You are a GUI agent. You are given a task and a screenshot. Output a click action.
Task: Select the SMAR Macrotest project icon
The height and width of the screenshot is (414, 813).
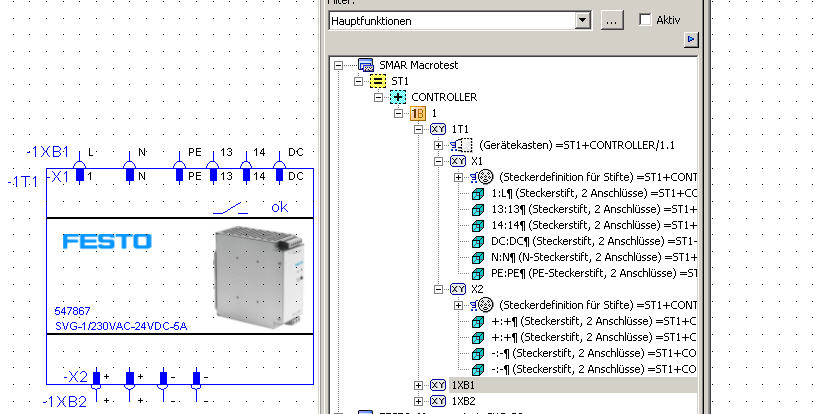tap(366, 65)
